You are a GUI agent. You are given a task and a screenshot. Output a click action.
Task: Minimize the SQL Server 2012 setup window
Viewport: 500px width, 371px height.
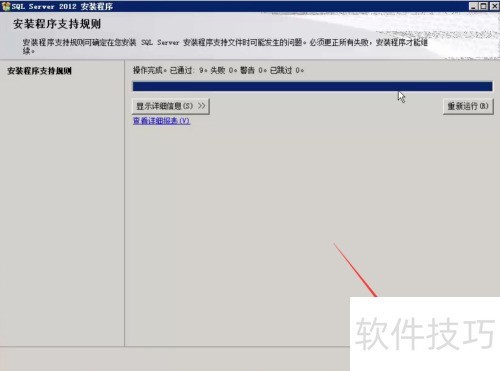pos(473,6)
